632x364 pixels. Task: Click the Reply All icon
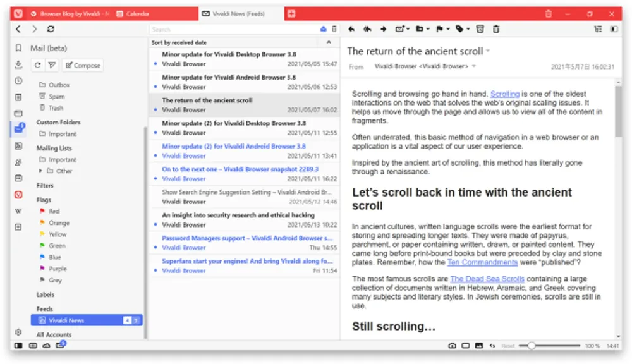coord(367,29)
